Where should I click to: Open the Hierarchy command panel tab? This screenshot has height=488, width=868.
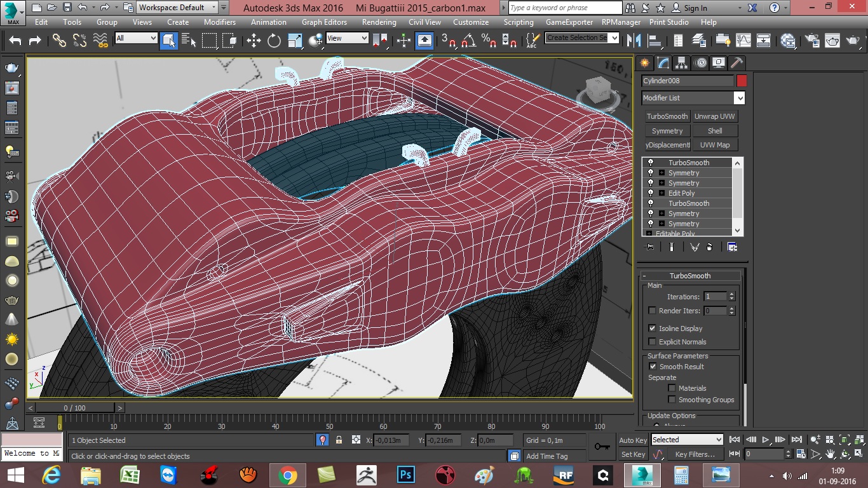point(681,63)
